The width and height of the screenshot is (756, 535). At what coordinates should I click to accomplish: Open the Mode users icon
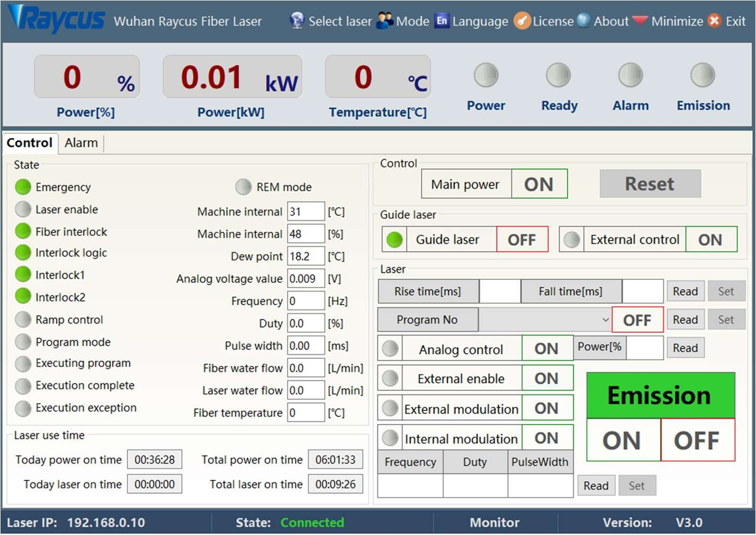tap(385, 21)
